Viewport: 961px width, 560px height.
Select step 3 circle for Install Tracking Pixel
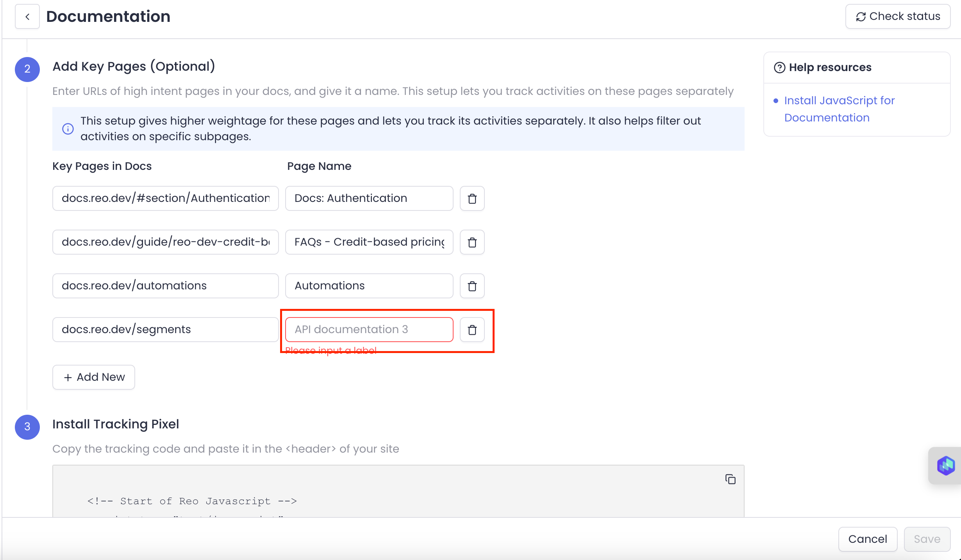pos(27,427)
